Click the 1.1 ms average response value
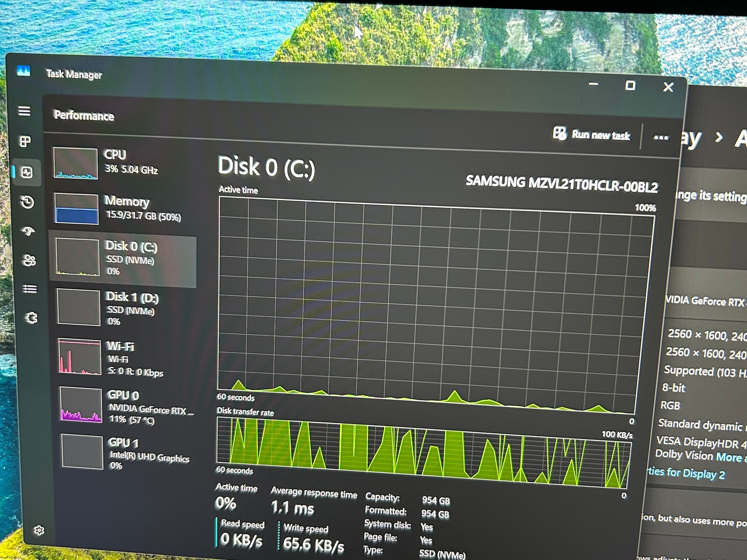The image size is (747, 560). [292, 507]
